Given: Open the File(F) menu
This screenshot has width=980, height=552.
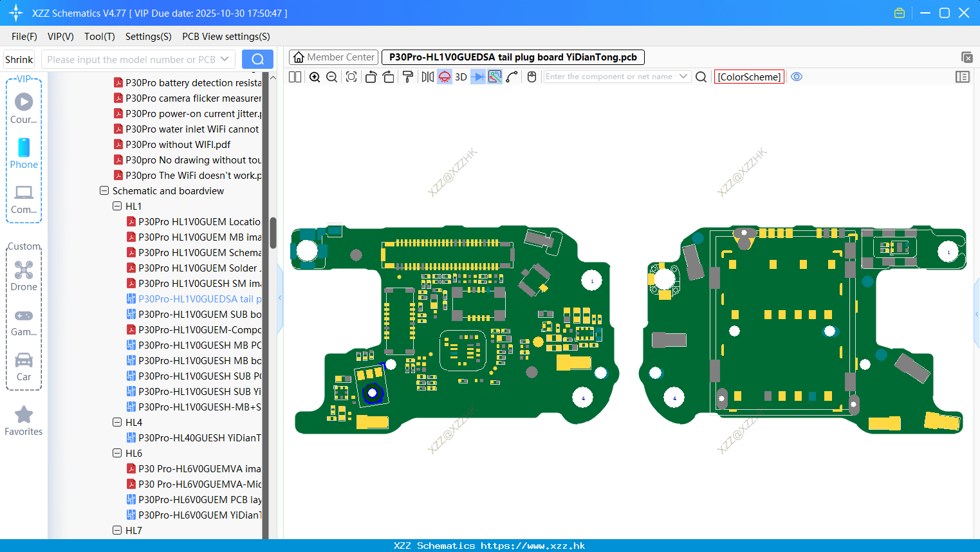Looking at the screenshot, I should coord(24,37).
